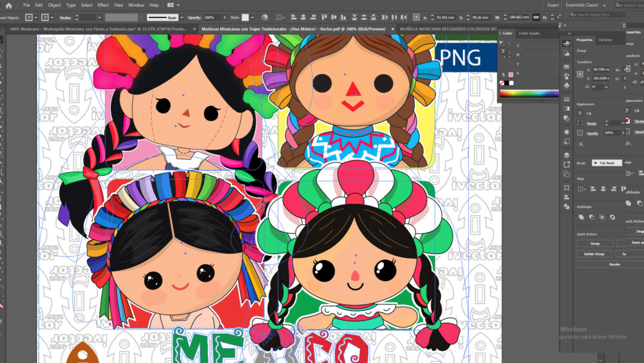The image size is (644, 363).
Task: Click the fx effects icon in Appearance
Action: click(581, 144)
